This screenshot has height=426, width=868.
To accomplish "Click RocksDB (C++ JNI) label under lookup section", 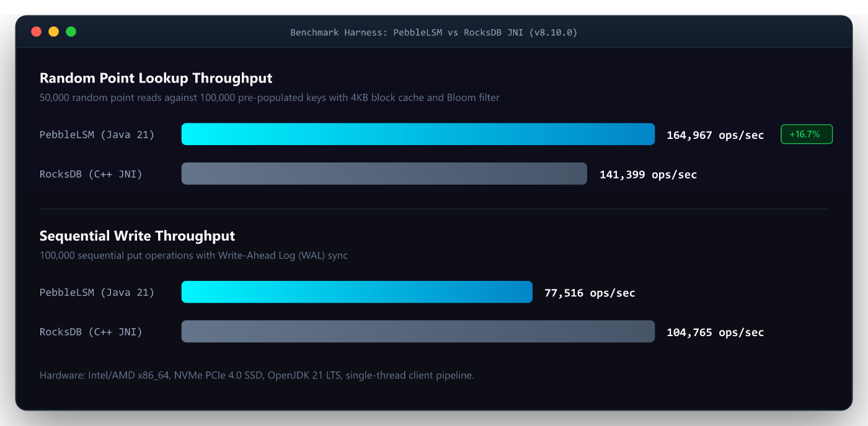I will (x=91, y=174).
